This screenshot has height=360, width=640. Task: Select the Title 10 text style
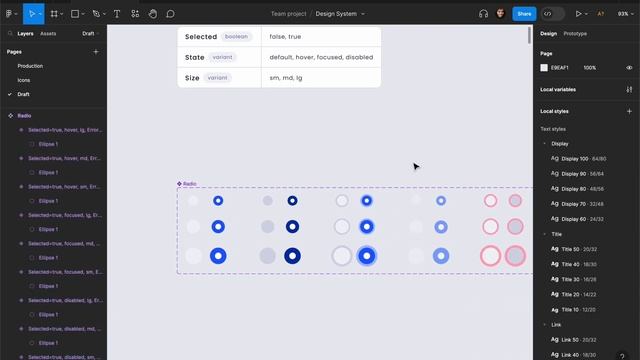(x=573, y=310)
